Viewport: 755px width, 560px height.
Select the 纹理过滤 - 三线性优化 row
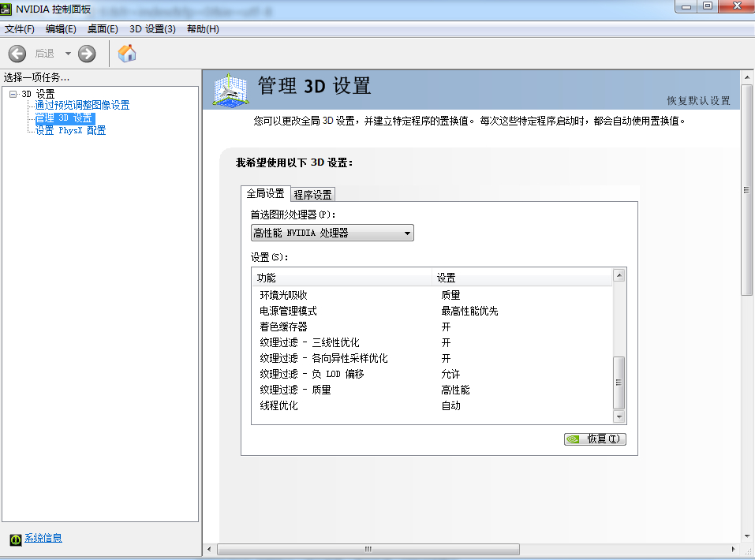432,343
